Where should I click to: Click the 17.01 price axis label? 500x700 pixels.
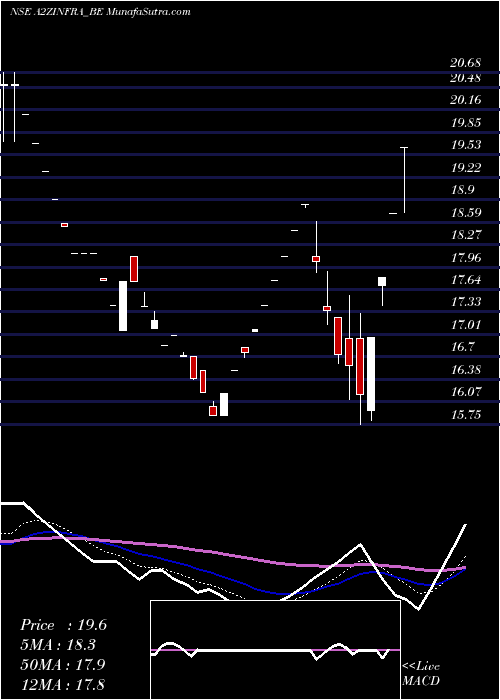(x=466, y=324)
